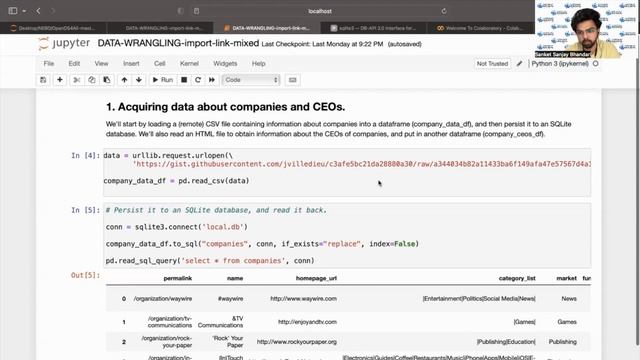Click the Not Trusted button
The image size is (640, 360).
click(x=492, y=64)
